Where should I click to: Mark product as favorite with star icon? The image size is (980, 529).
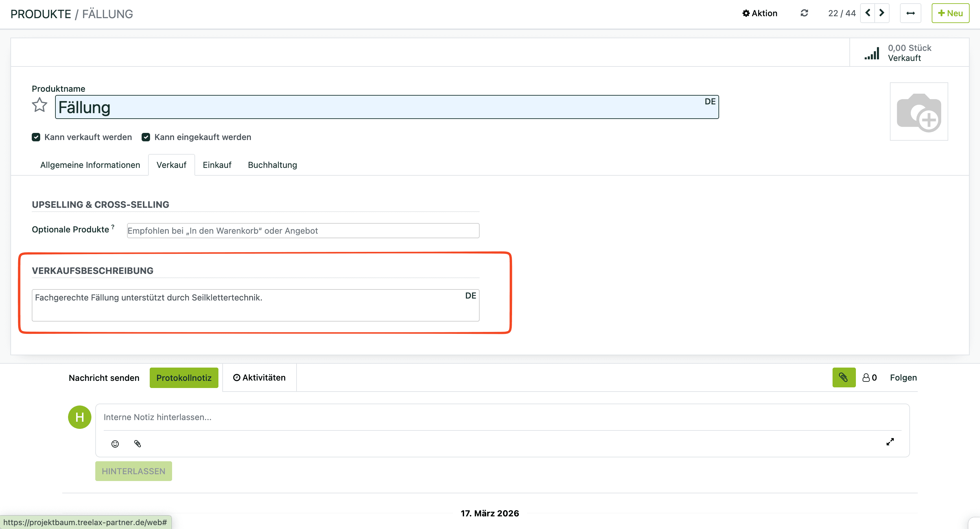click(39, 105)
